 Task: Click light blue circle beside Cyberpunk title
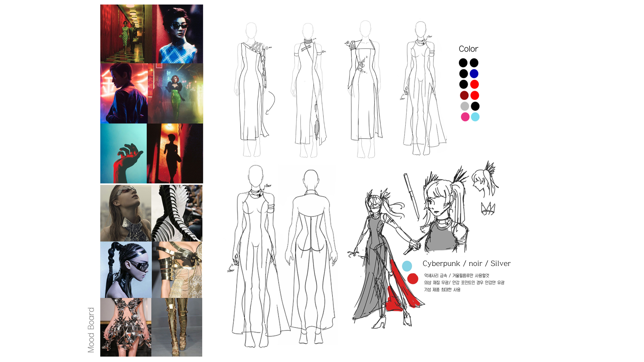coord(407,266)
